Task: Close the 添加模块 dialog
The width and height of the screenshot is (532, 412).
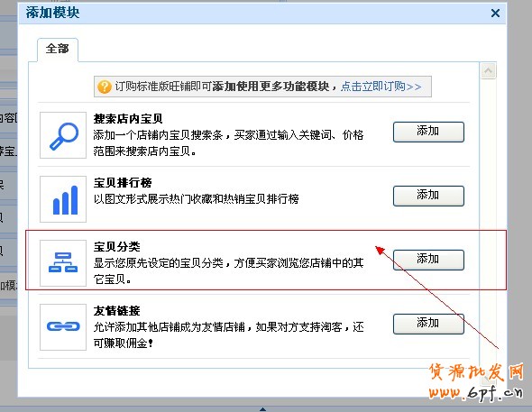Action: pyautogui.click(x=495, y=14)
